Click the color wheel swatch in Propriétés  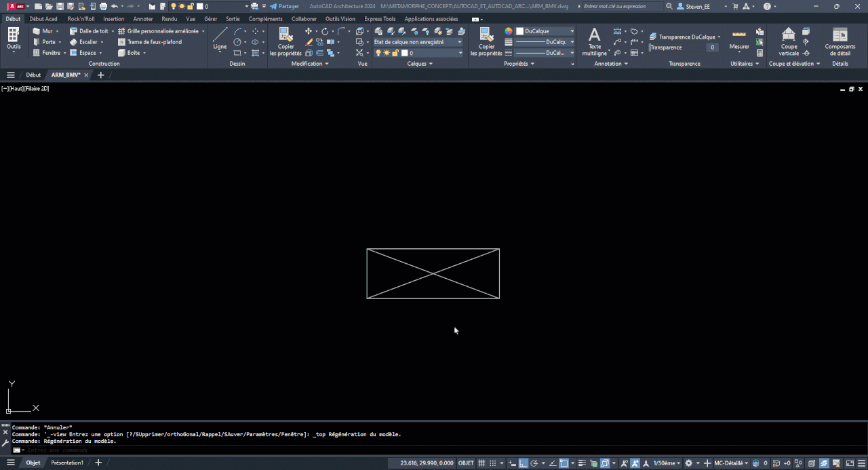coord(509,31)
